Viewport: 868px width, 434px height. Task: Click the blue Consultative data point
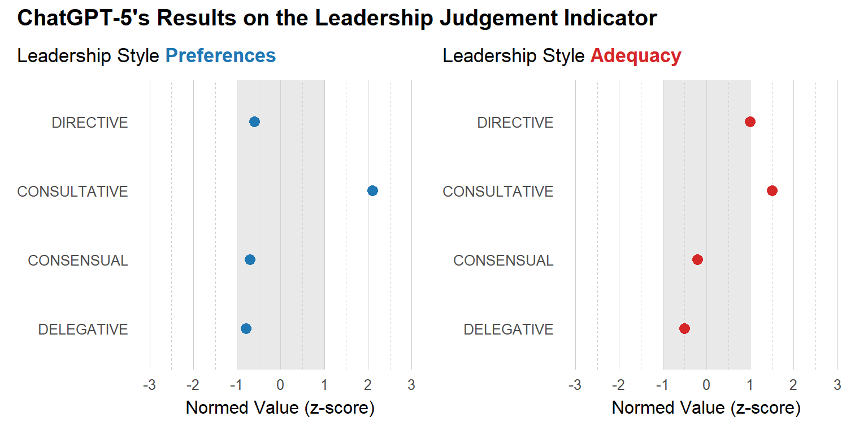[372, 191]
